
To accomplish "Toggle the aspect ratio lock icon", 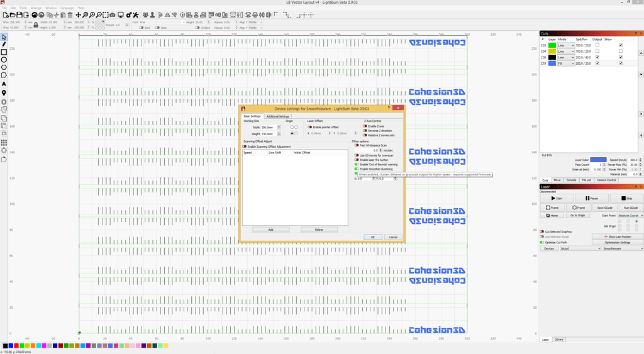I will click(x=36, y=25).
